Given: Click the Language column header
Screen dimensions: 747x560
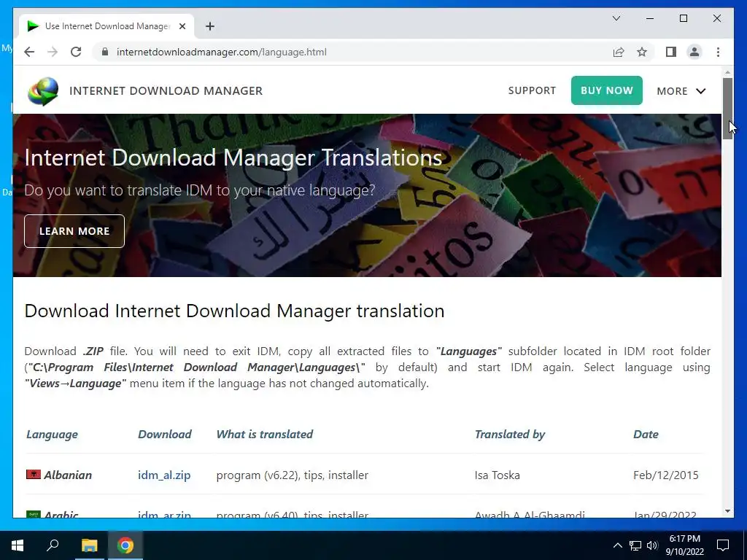Looking at the screenshot, I should 52,435.
